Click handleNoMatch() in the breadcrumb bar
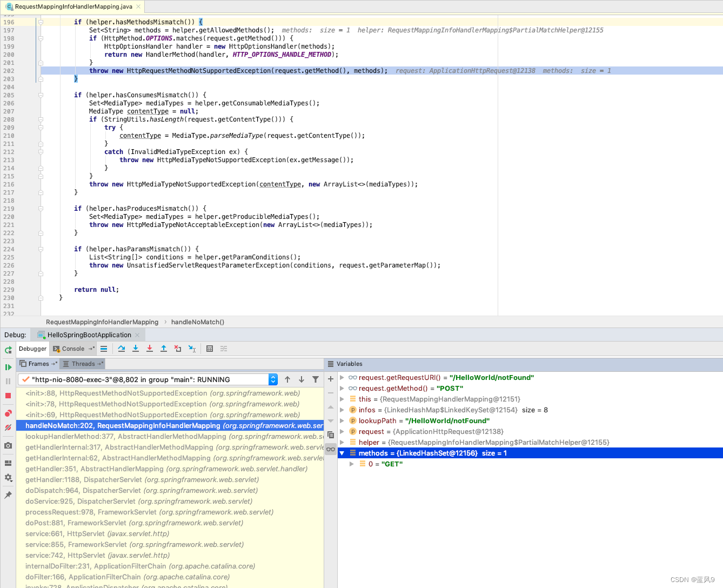This screenshot has width=723, height=588. pyautogui.click(x=197, y=322)
